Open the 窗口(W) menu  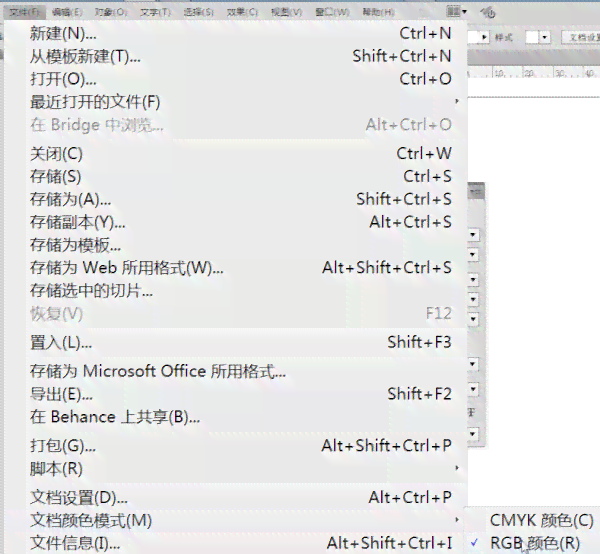click(x=332, y=12)
